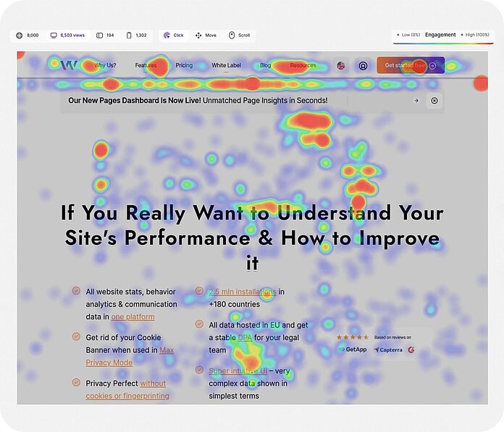
Task: Open the Why Us? nav menu
Action: 105,65
